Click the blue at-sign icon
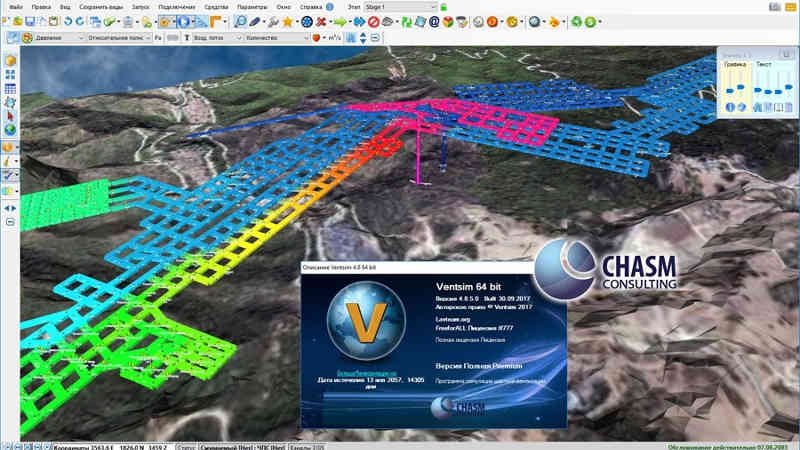Viewport: 800px width, 450px height. coord(434,21)
